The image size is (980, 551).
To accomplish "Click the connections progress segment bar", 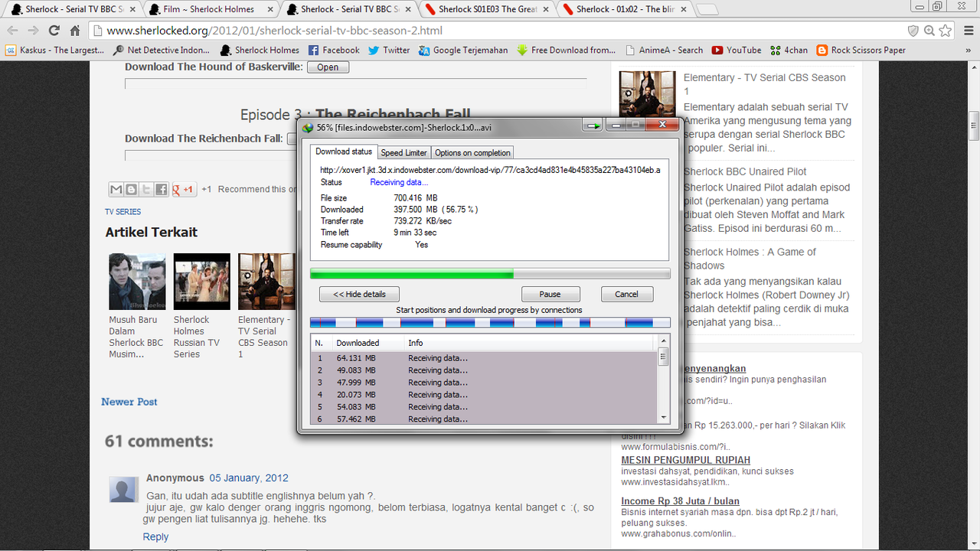I will tap(490, 323).
